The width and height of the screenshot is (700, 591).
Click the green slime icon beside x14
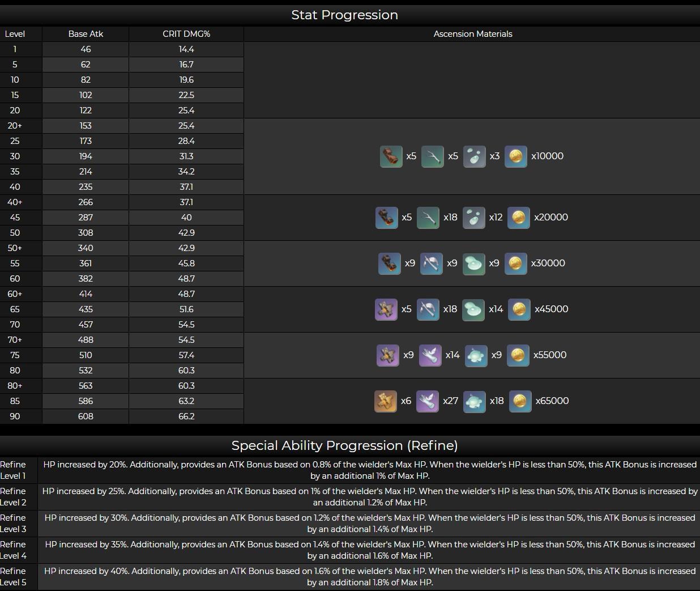473,309
